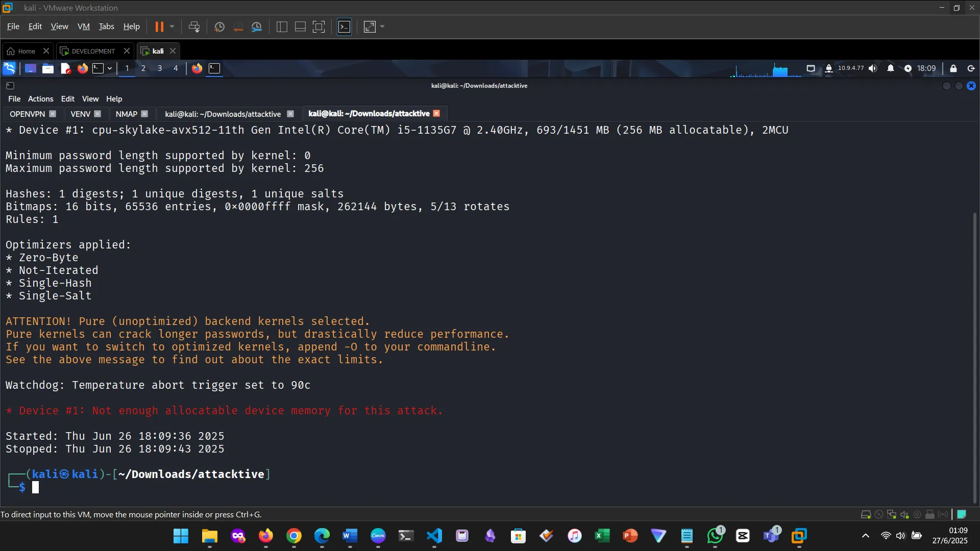Image resolution: width=980 pixels, height=551 pixels.
Task: Open the VM menu in VMware Workstation
Action: [x=83, y=26]
